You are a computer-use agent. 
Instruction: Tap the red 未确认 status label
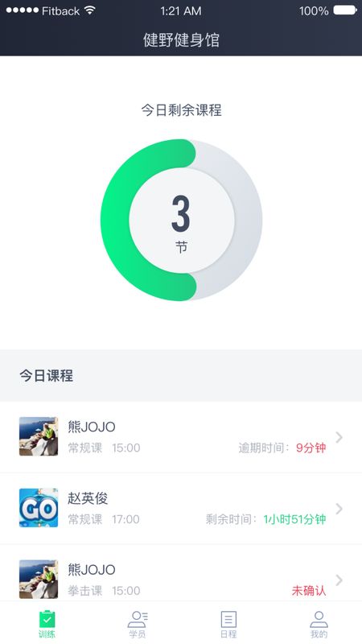pos(309,591)
